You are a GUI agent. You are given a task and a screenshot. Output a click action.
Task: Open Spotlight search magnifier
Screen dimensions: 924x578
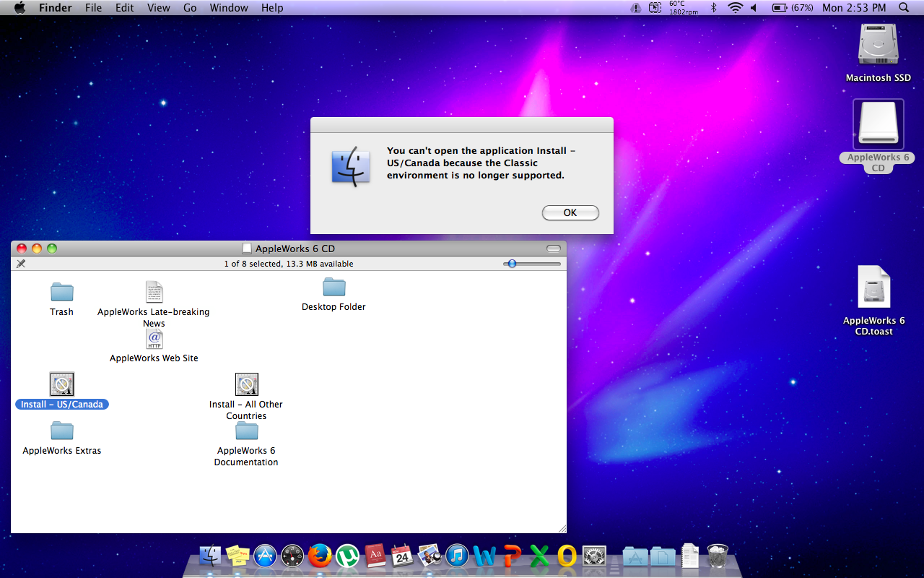pyautogui.click(x=904, y=8)
